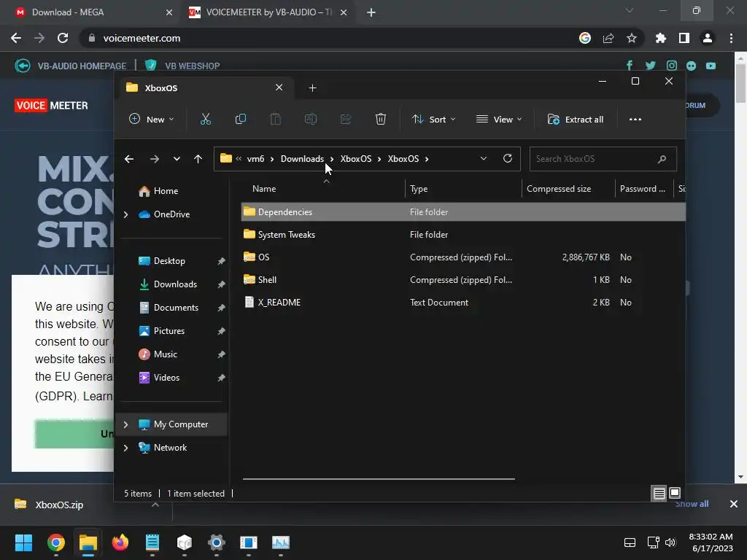Click the Rename icon in Explorer toolbar
The height and width of the screenshot is (560, 747).
(311, 119)
